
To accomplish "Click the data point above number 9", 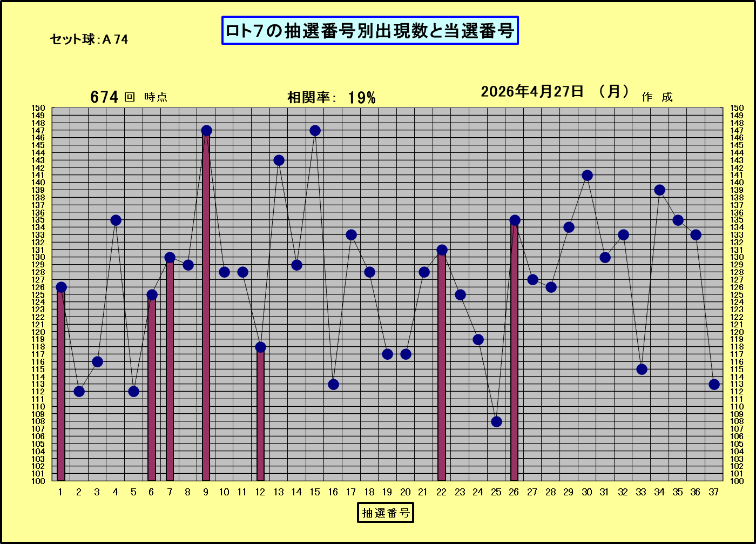I will 206,131.
